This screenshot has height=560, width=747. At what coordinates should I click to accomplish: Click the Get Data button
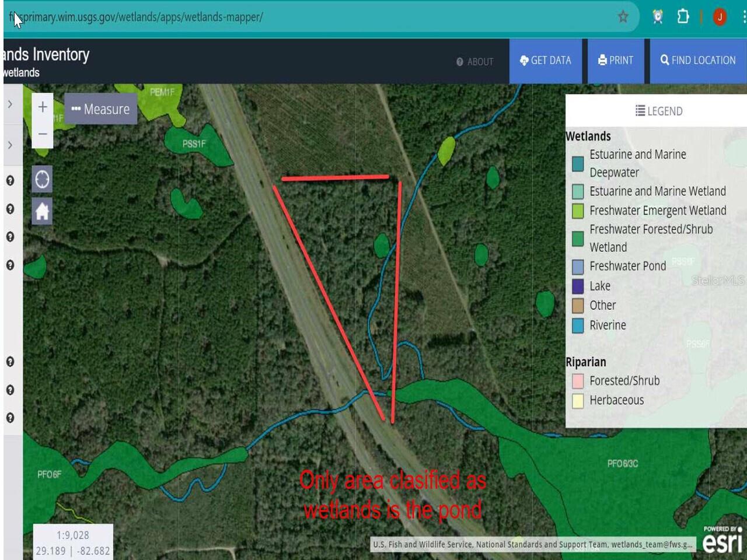coord(545,61)
